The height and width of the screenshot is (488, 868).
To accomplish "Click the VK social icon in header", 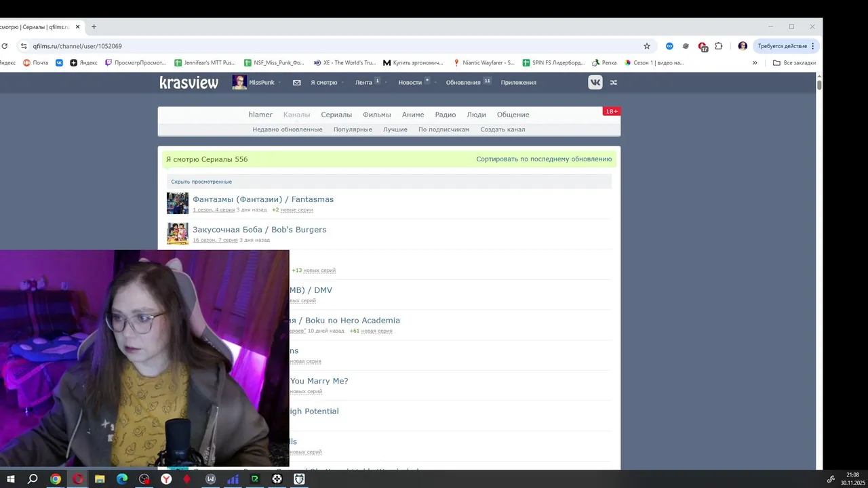I will [x=595, y=82].
